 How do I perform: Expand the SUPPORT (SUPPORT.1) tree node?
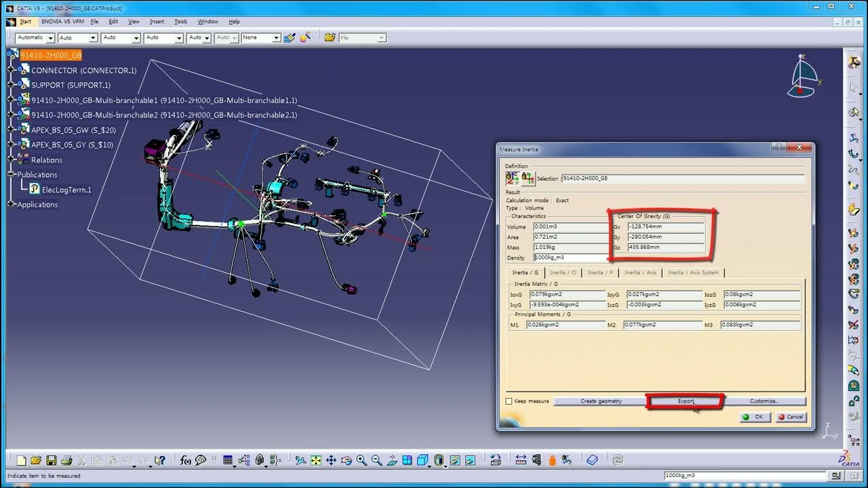[x=11, y=85]
